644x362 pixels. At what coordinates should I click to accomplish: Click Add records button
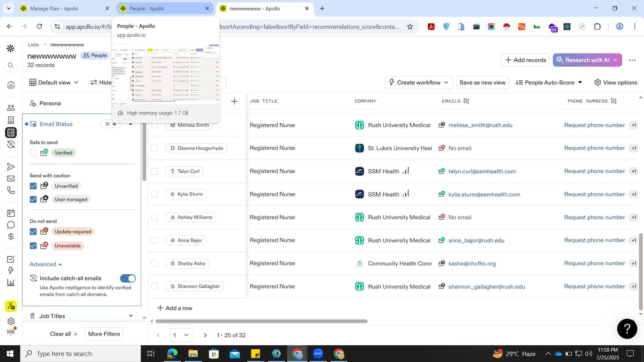click(525, 60)
